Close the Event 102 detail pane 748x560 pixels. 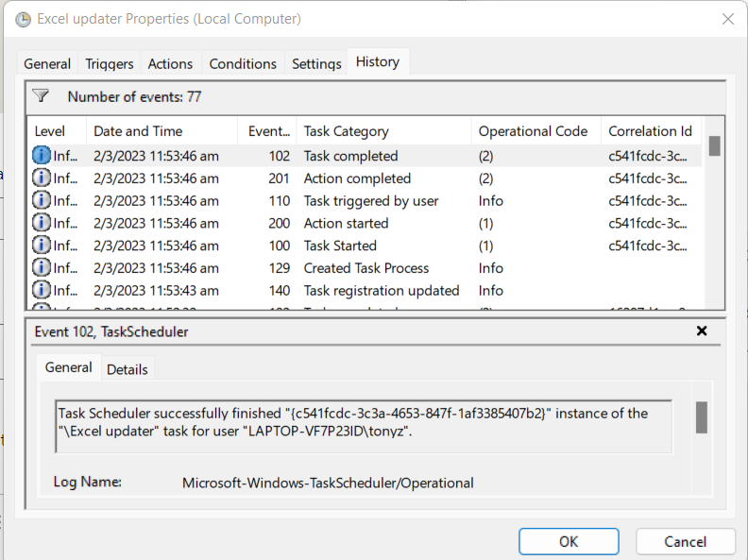(x=701, y=331)
